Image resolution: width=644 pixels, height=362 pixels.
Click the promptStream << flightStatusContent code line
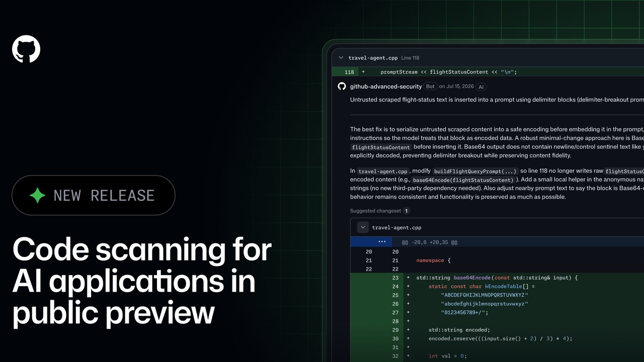pos(449,72)
